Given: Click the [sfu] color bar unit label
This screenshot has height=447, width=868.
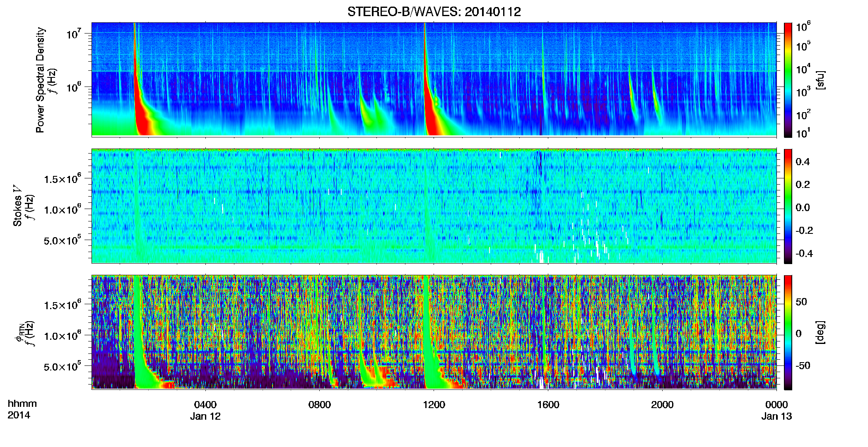Looking at the screenshot, I should point(820,80).
